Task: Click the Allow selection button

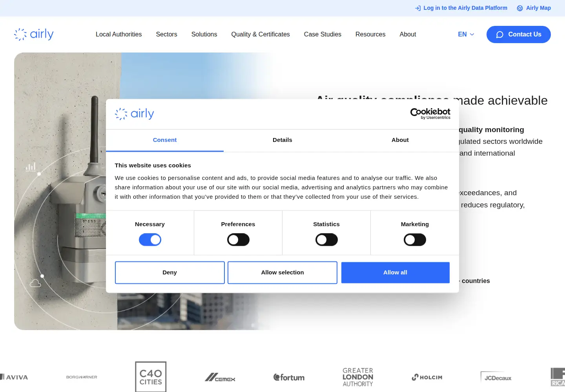Action: coord(282,272)
